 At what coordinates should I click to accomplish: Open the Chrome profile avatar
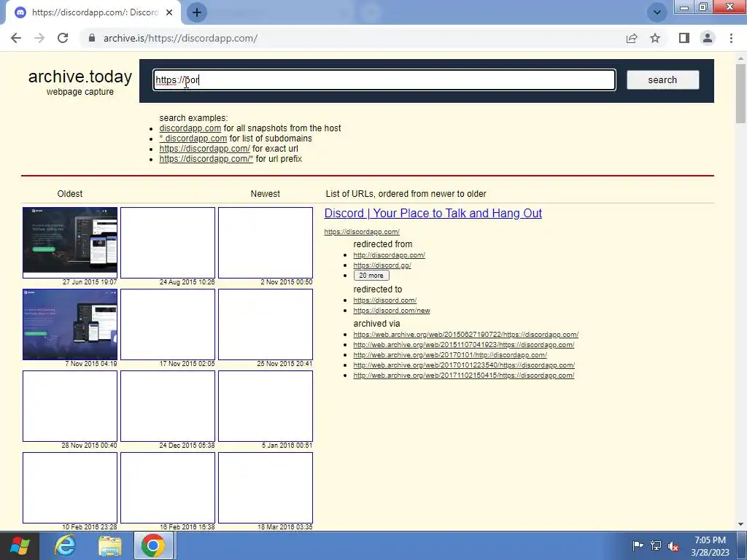[708, 38]
